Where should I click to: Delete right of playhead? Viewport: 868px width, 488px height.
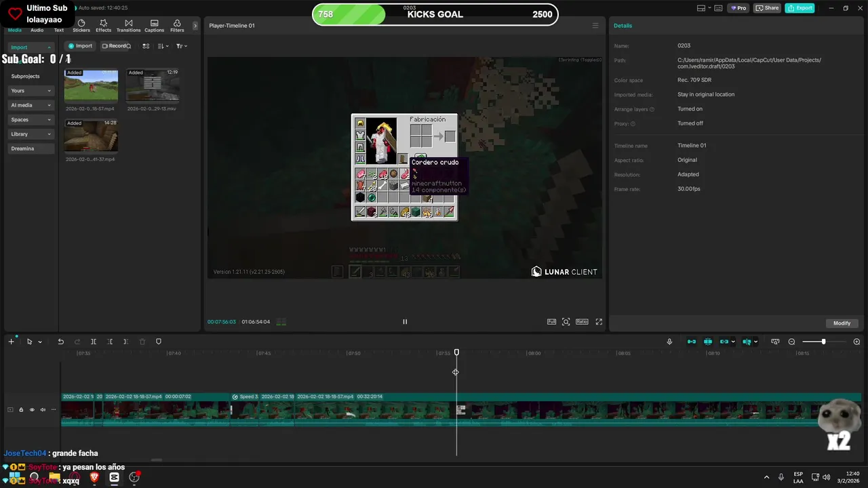(x=125, y=342)
